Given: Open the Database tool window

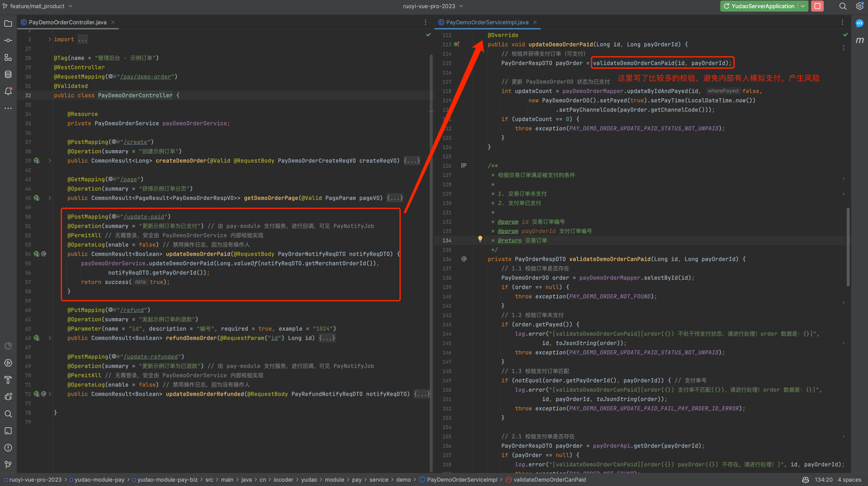Looking at the screenshot, I should pyautogui.click(x=8, y=75).
